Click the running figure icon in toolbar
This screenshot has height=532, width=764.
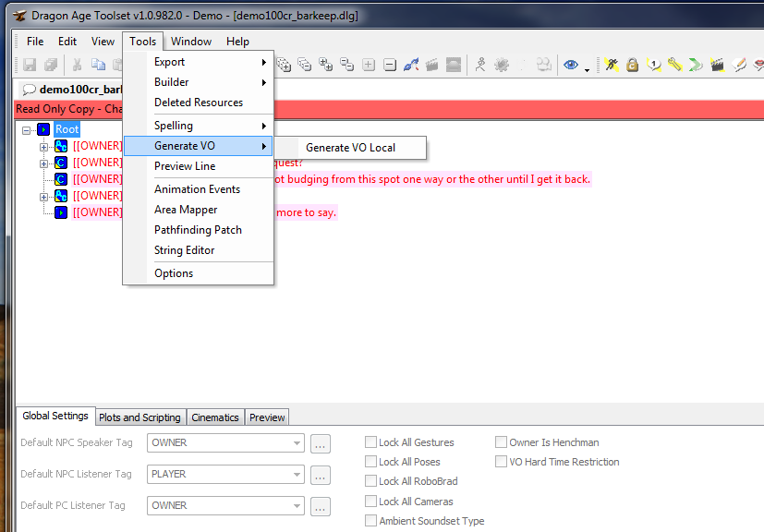480,65
